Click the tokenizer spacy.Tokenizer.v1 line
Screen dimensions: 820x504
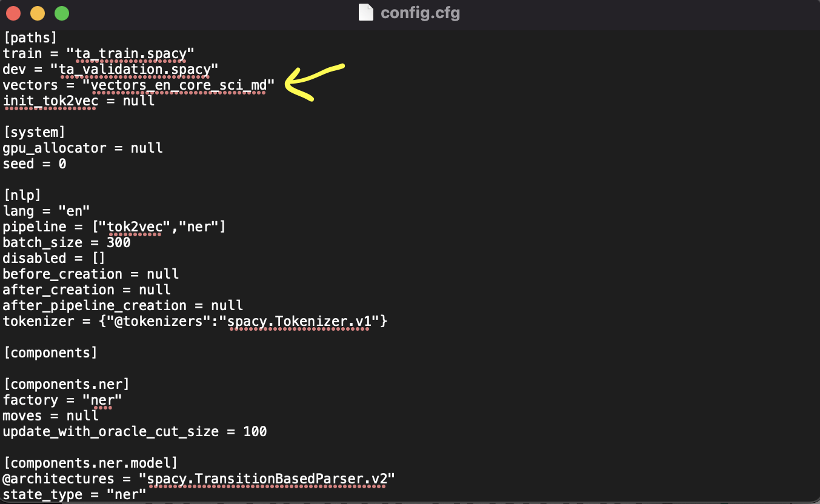point(195,322)
